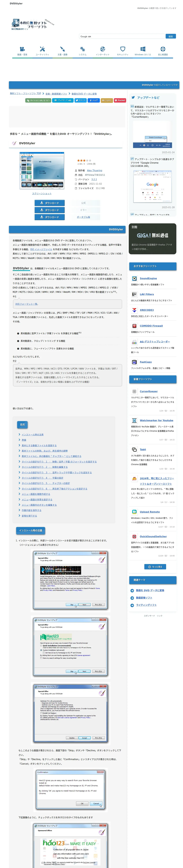This screenshot has width=183, height=868.
Task: Open related theme 動画変換ソフト
Action: pyautogui.click(x=144, y=598)
